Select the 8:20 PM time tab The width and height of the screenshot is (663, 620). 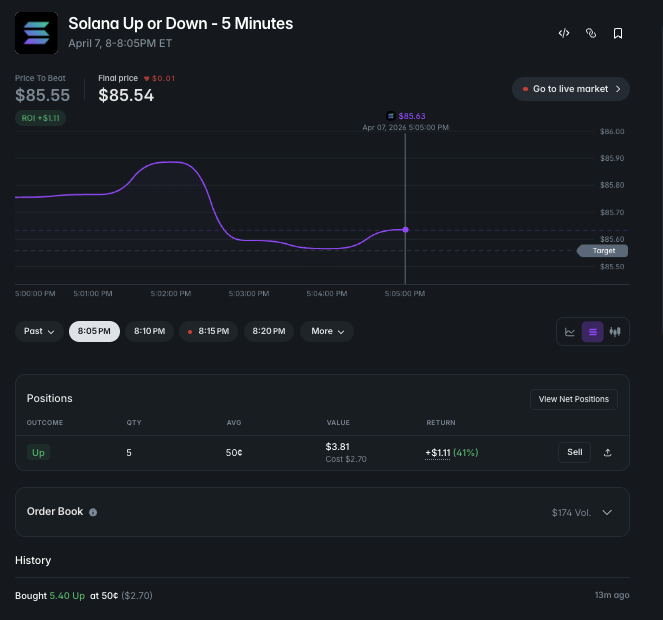pyautogui.click(x=269, y=331)
